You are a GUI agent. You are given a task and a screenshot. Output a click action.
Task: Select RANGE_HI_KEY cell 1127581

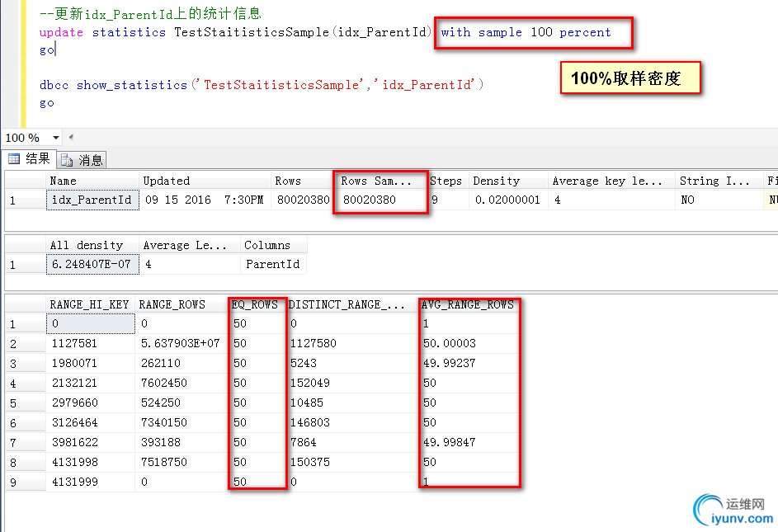pos(90,343)
